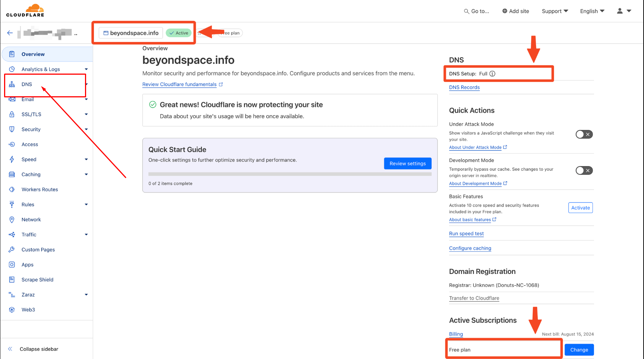644x359 pixels.
Task: Click the Review settings button
Action: click(x=408, y=164)
